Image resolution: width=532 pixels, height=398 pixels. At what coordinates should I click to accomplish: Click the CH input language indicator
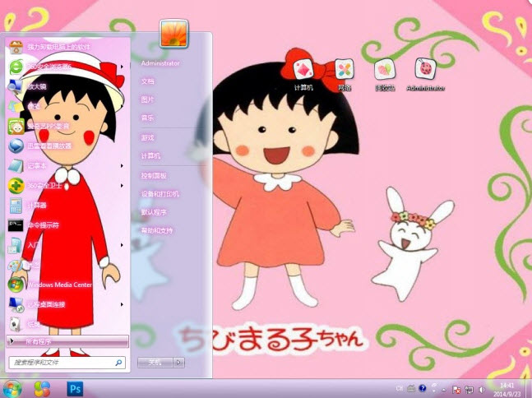[x=400, y=388]
